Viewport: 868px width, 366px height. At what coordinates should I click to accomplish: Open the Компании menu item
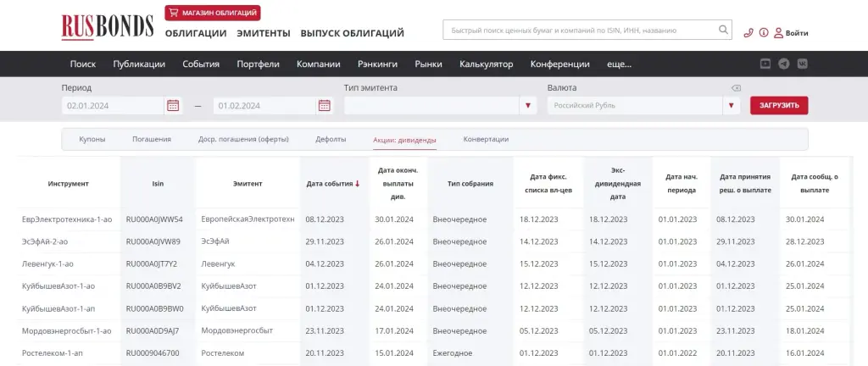tap(319, 64)
